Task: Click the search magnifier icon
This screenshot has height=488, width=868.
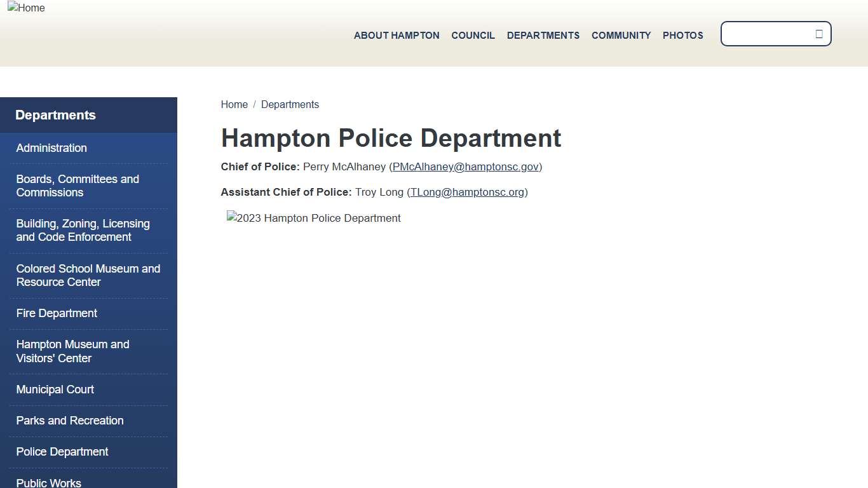Action: tap(819, 34)
